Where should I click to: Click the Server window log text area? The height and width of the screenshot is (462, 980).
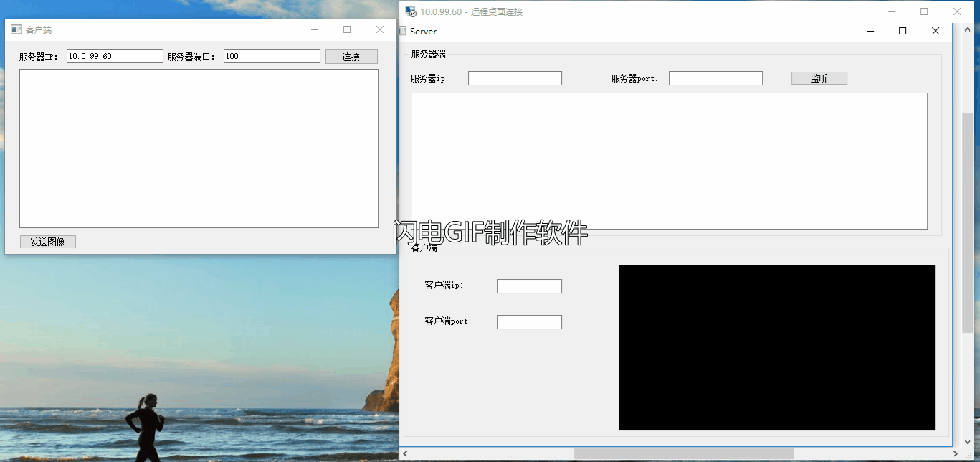click(669, 161)
